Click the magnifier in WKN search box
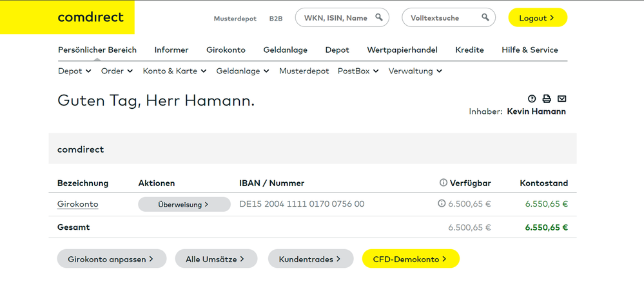Viewport: 644px width, 291px height. (378, 17)
